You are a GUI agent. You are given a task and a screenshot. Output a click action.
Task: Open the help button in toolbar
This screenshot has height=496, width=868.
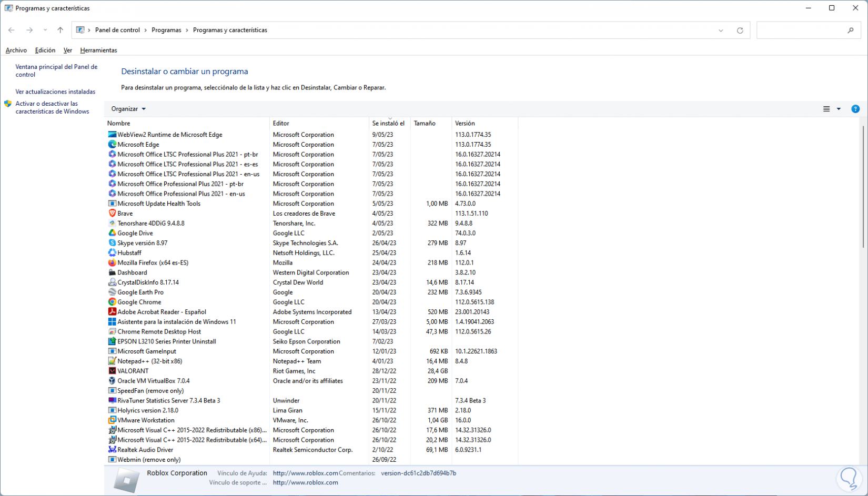point(855,109)
